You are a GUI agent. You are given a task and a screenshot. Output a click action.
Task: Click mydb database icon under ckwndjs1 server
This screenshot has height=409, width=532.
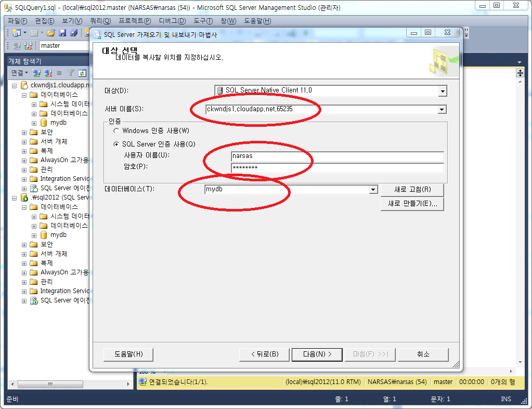click(44, 123)
